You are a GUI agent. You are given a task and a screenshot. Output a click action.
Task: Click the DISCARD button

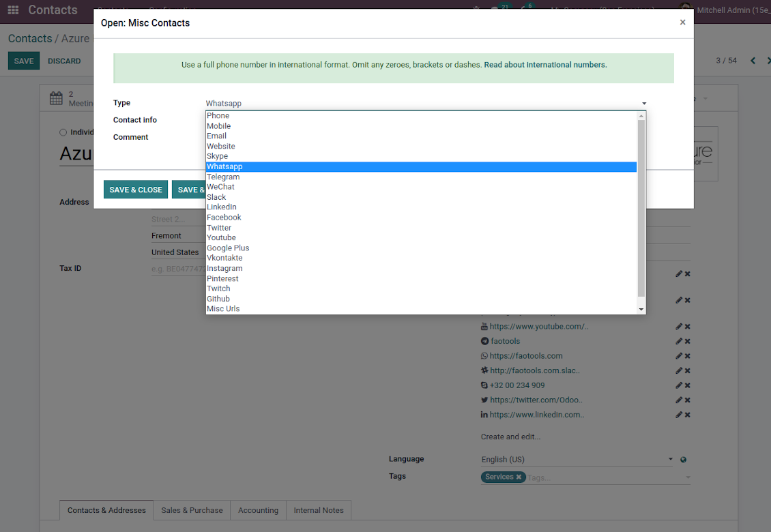coord(64,61)
